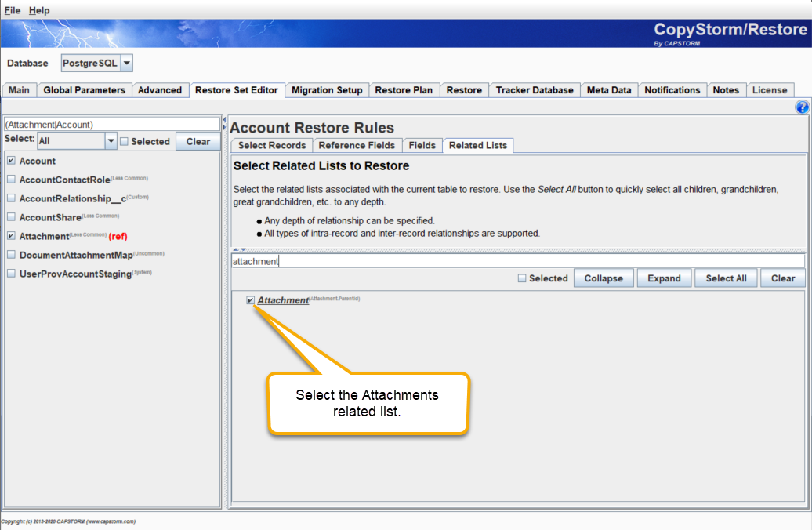The height and width of the screenshot is (530, 812).
Task: Switch to the Fields tab
Action: [422, 145]
